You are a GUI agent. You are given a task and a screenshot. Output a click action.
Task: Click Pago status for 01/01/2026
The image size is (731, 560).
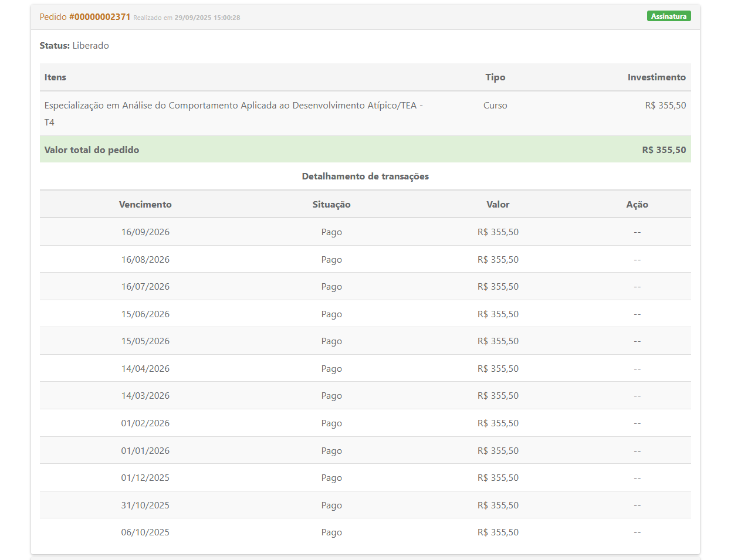tap(331, 451)
